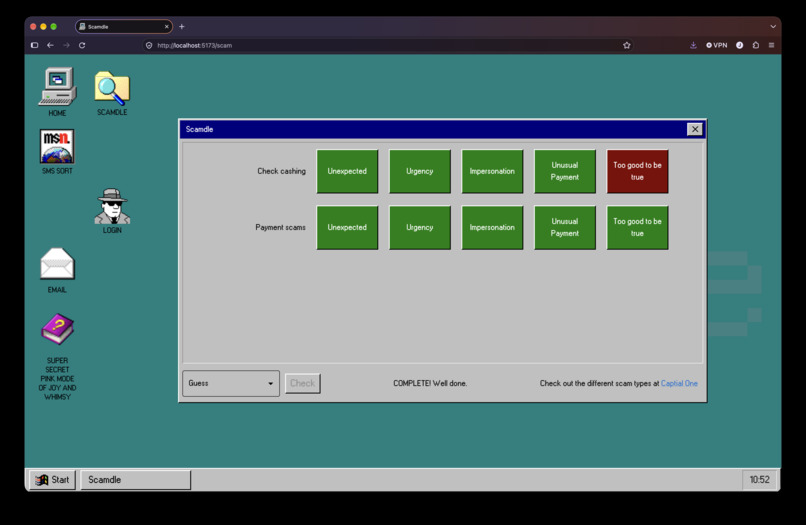
Task: Go back in browser history
Action: 50,45
